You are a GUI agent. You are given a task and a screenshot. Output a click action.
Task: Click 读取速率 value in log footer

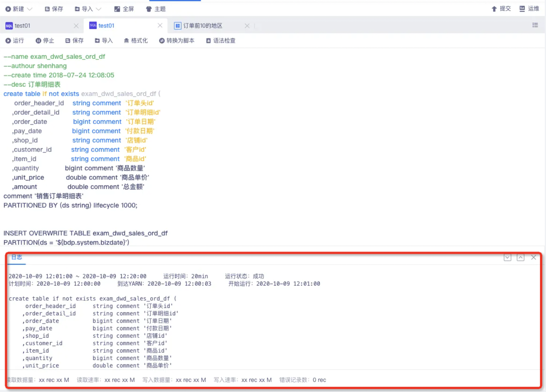tap(120, 380)
